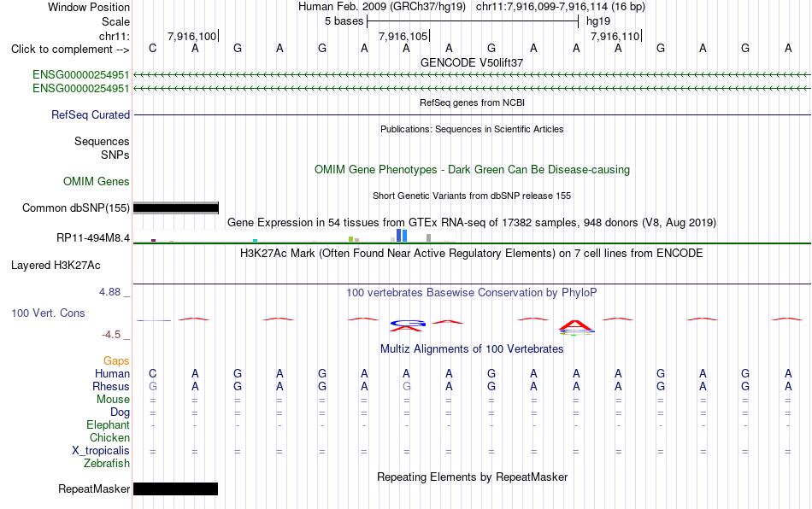Image resolution: width=812 pixels, height=509 pixels.
Task: Click 'Repeating Elements by RepeatMasker' title
Action: point(472,477)
